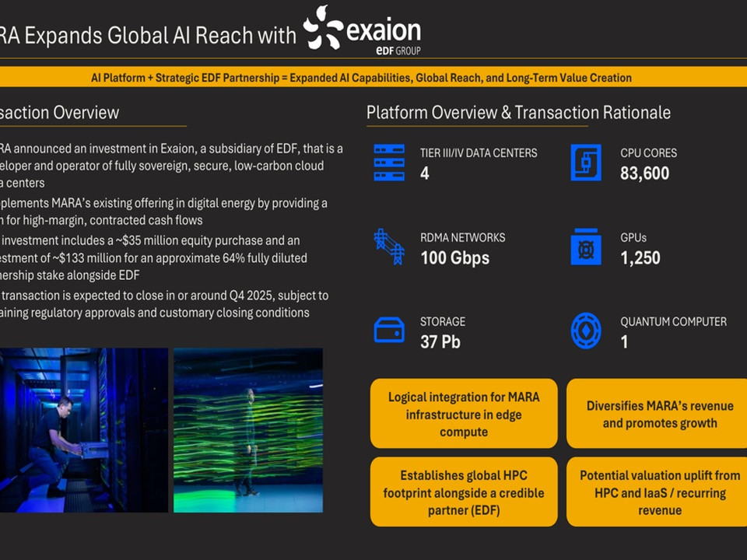747x560 pixels.
Task: Click the storage drive icon
Action: click(x=389, y=330)
